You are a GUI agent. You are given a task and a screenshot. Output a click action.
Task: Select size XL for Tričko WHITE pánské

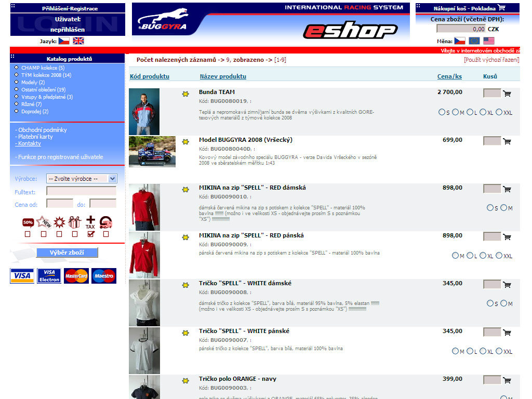[x=483, y=351]
